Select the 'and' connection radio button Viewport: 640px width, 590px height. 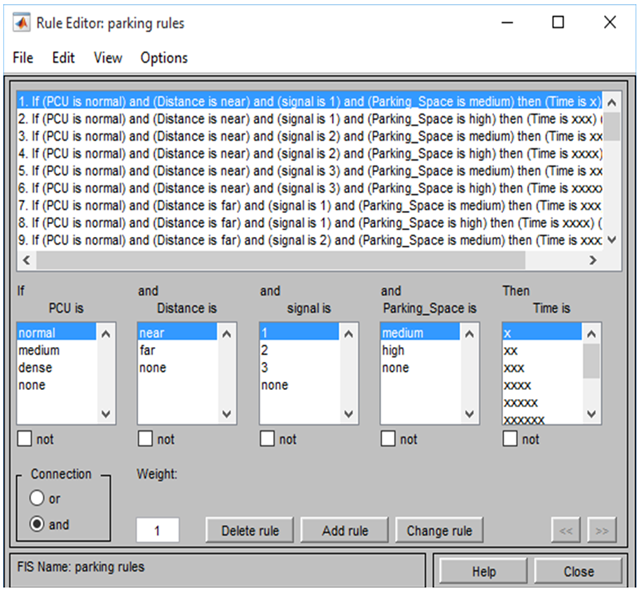point(38,524)
